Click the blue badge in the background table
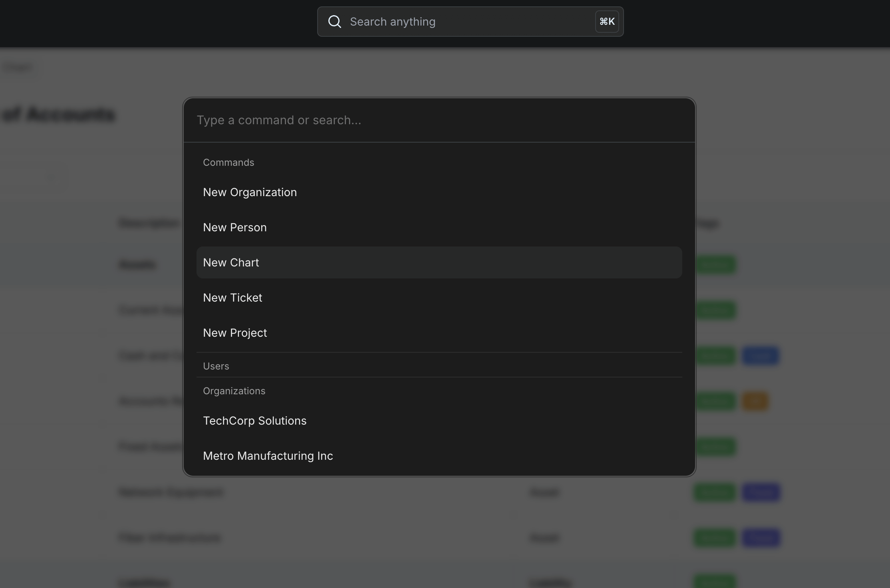 [x=761, y=356]
